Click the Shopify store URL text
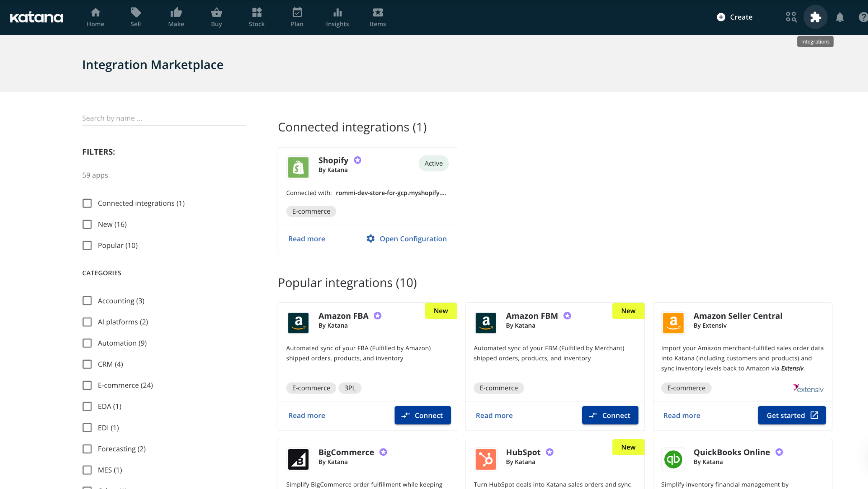The image size is (868, 489). (391, 193)
